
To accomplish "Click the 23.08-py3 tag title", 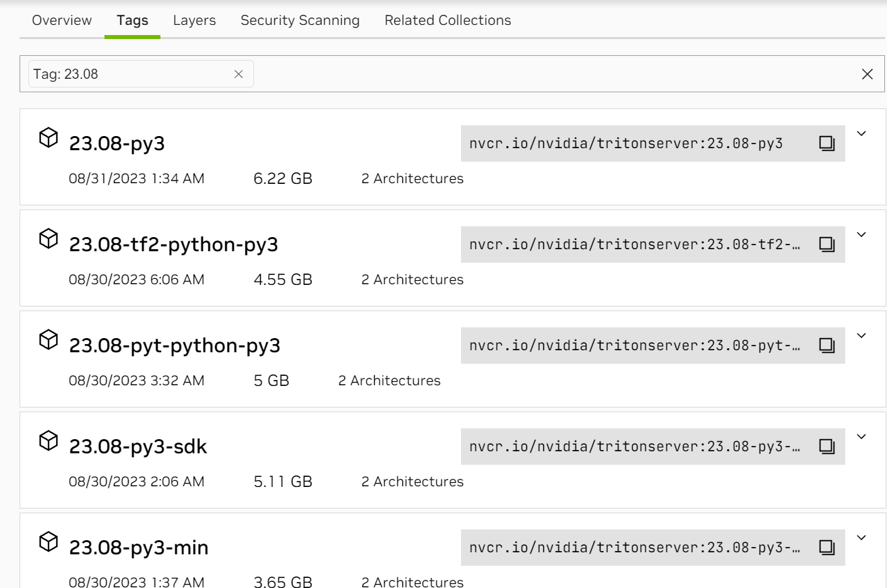I will 117,144.
